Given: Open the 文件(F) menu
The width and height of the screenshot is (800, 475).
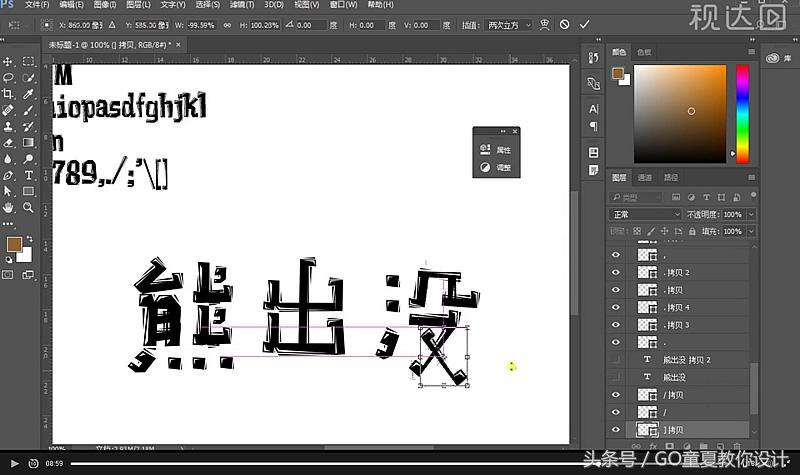Looking at the screenshot, I should (x=37, y=5).
